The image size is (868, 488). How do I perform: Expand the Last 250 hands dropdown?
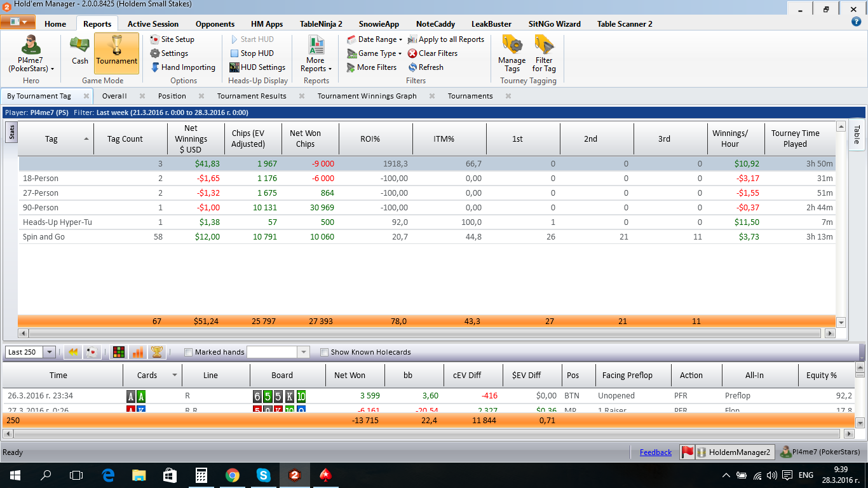point(50,352)
